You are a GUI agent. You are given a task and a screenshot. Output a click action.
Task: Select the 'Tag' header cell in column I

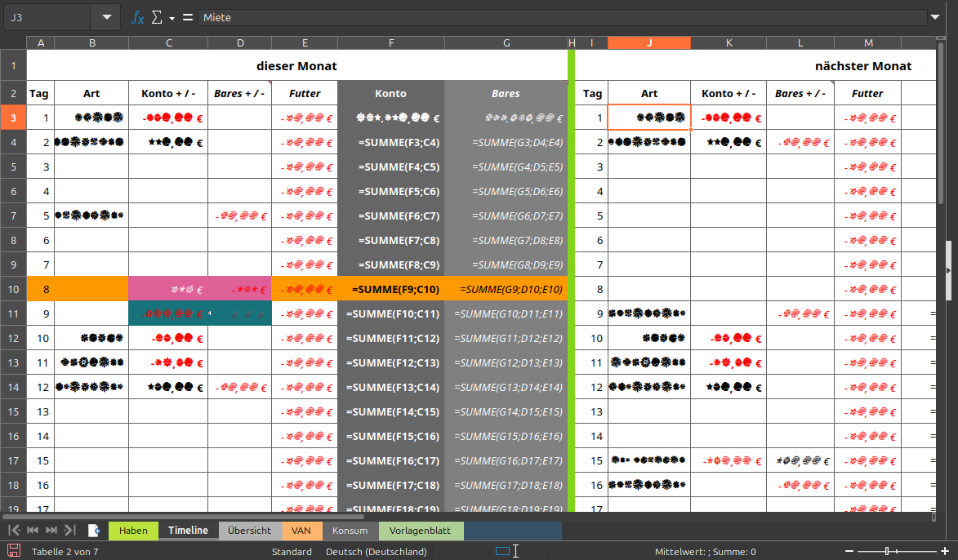591,93
